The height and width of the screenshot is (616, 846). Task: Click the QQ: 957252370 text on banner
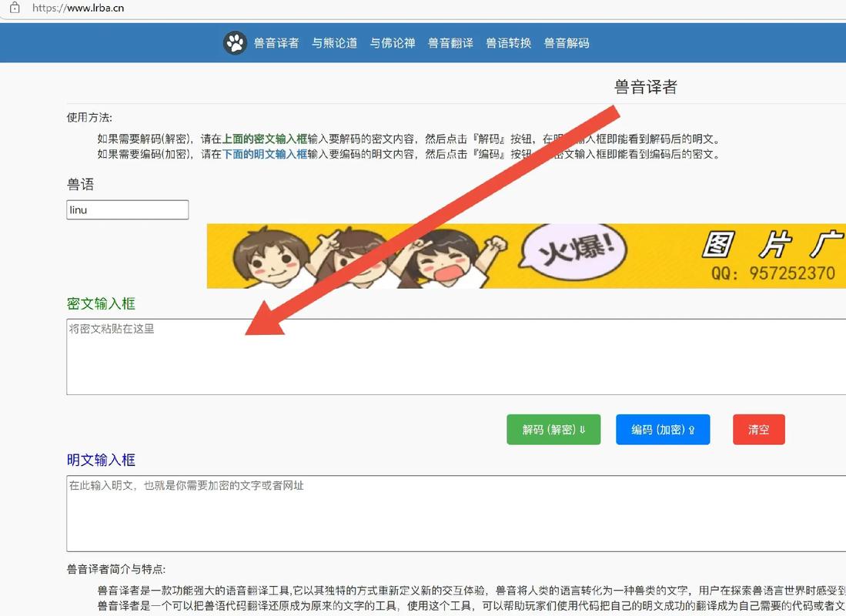pyautogui.click(x=773, y=273)
